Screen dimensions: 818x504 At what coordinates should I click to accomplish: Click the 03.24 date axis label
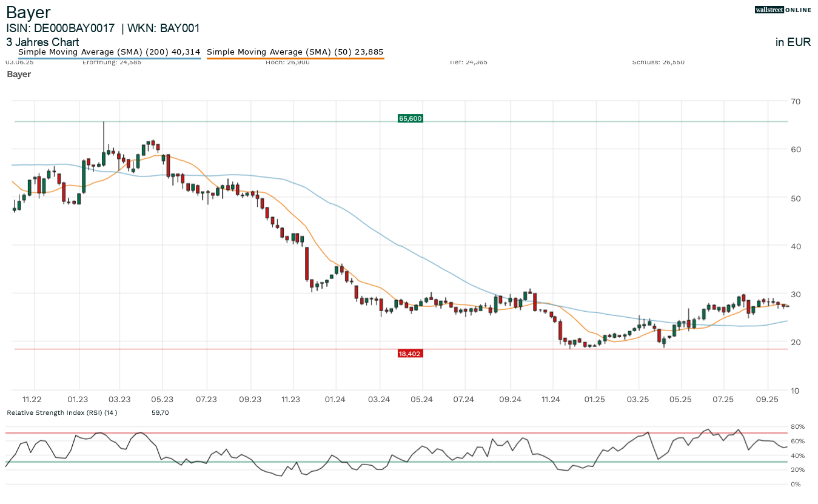(379, 399)
